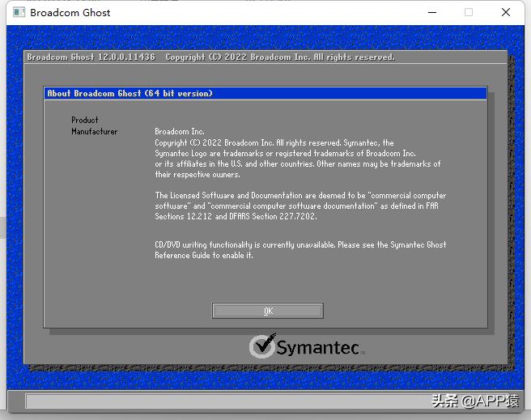Click the 'Reference Guide to enable it.' line
531x420 pixels.
click(204, 255)
